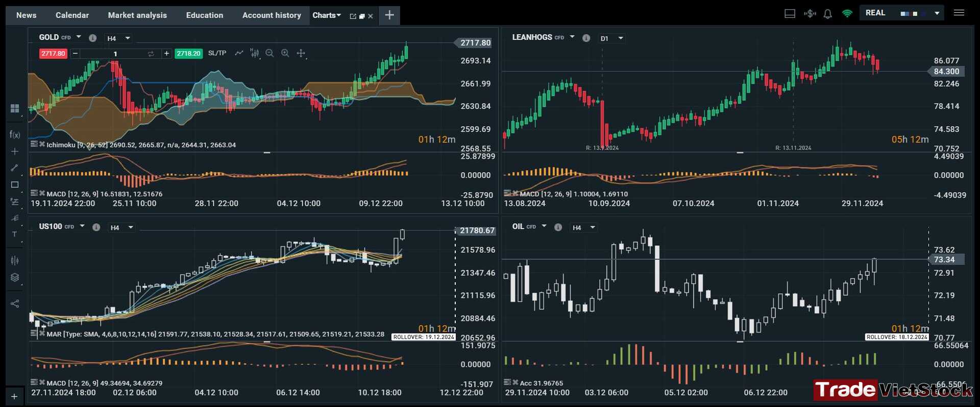
Task: Open the chart layout grid icon
Action: 15,108
